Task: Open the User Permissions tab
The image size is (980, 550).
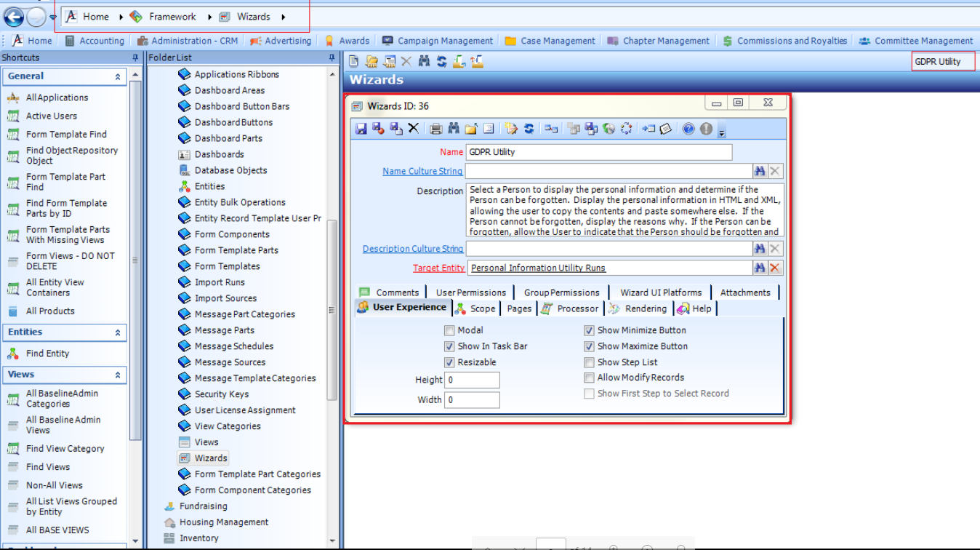Action: point(470,292)
